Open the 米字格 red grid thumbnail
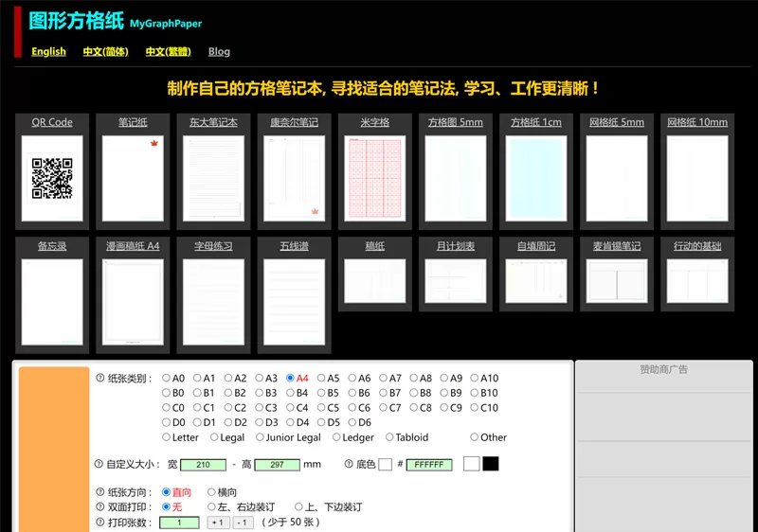The image size is (758, 532). [375, 179]
